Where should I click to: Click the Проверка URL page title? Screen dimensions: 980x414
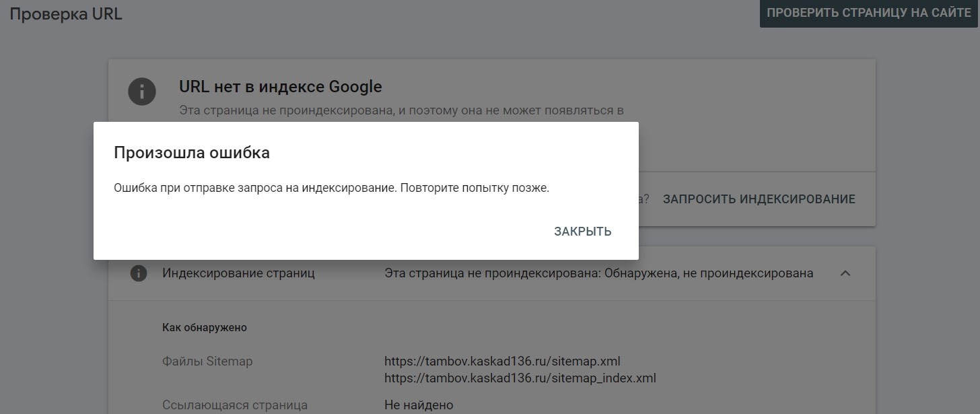click(x=66, y=14)
